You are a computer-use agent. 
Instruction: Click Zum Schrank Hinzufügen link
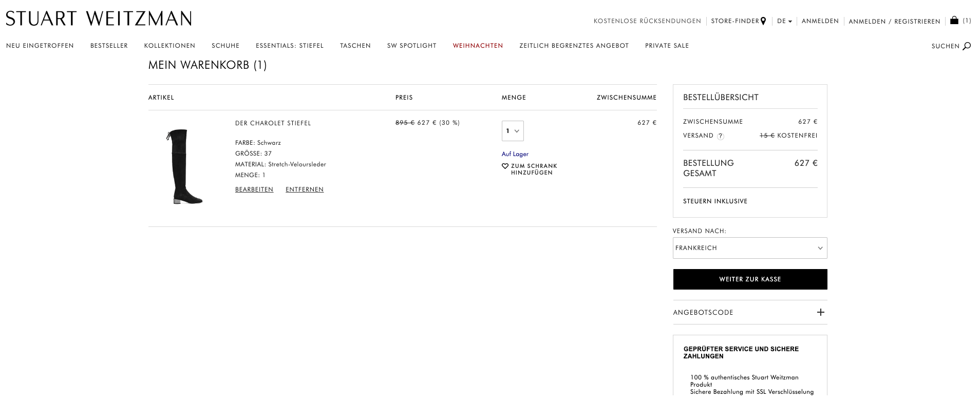tap(534, 169)
